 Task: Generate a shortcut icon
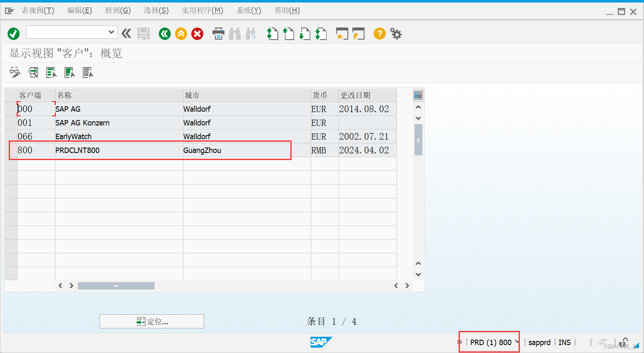coord(358,34)
